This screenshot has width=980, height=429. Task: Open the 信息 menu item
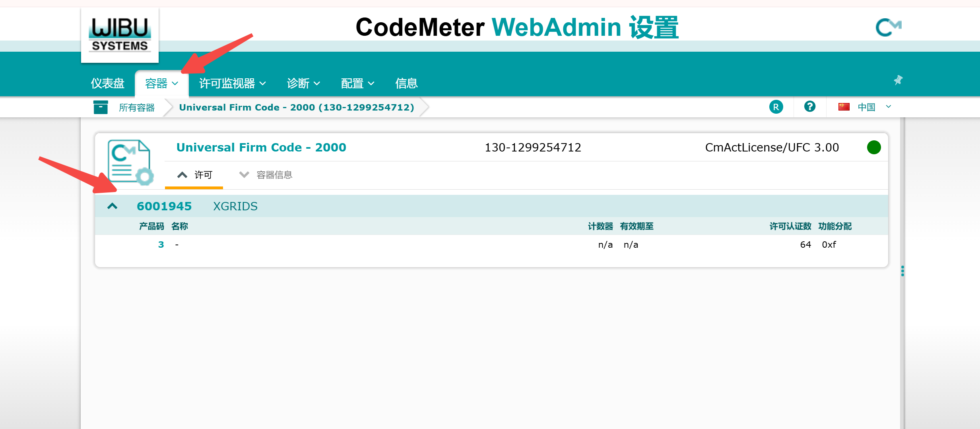pyautogui.click(x=406, y=83)
